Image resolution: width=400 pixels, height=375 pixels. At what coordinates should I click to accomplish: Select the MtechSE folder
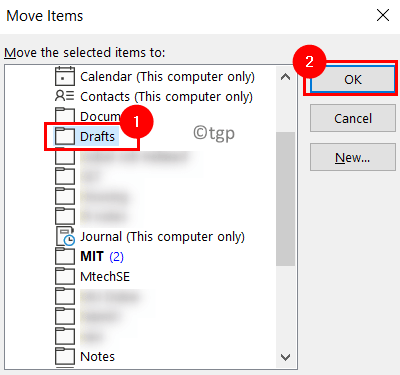click(105, 276)
